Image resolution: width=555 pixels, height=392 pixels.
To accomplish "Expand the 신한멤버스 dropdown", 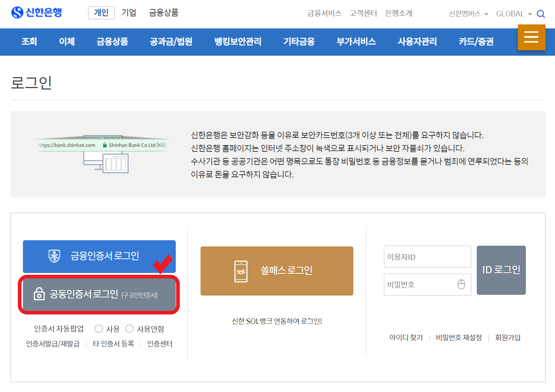I will pos(468,14).
